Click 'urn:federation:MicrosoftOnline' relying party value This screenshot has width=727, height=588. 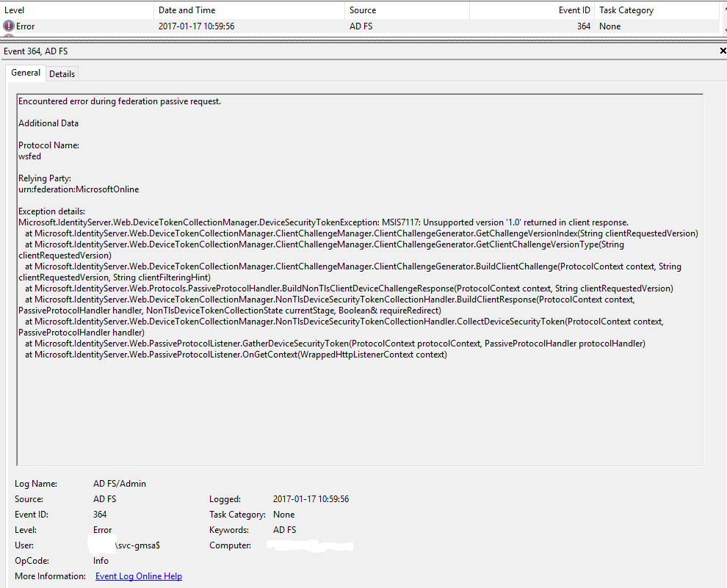79,189
